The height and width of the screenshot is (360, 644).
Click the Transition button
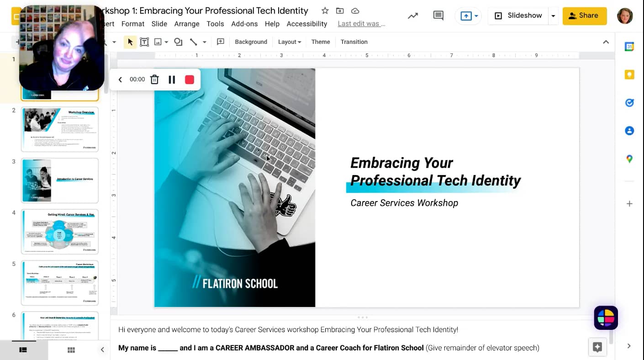(x=354, y=42)
